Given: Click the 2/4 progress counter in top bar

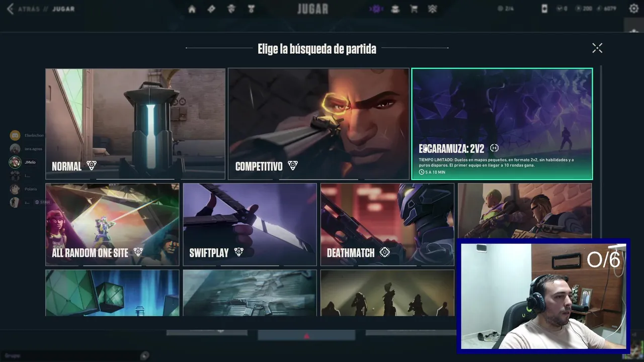Looking at the screenshot, I should [506, 9].
